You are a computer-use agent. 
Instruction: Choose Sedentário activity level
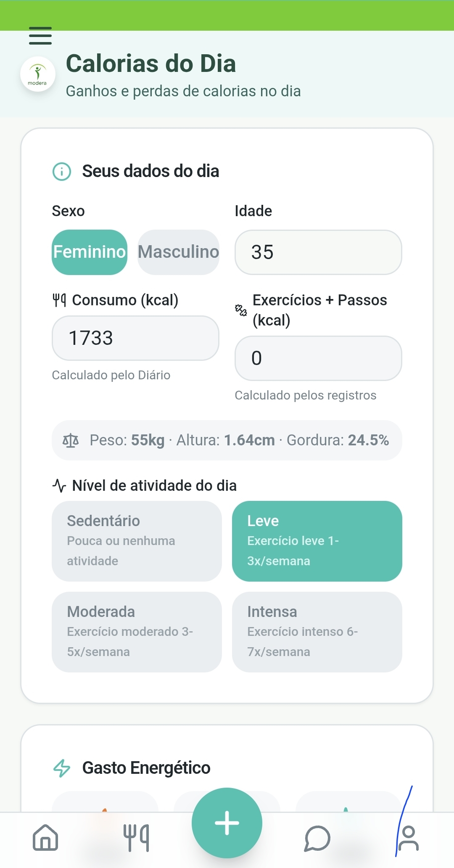(x=137, y=541)
